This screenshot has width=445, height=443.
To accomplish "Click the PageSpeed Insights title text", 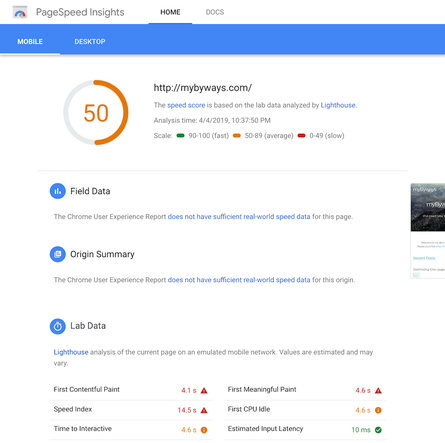I will pyautogui.click(x=80, y=12).
